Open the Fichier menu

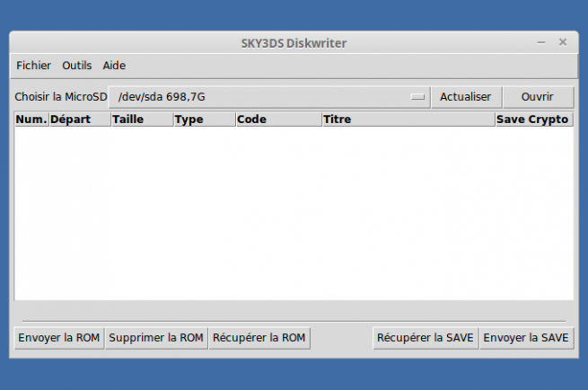click(x=33, y=66)
